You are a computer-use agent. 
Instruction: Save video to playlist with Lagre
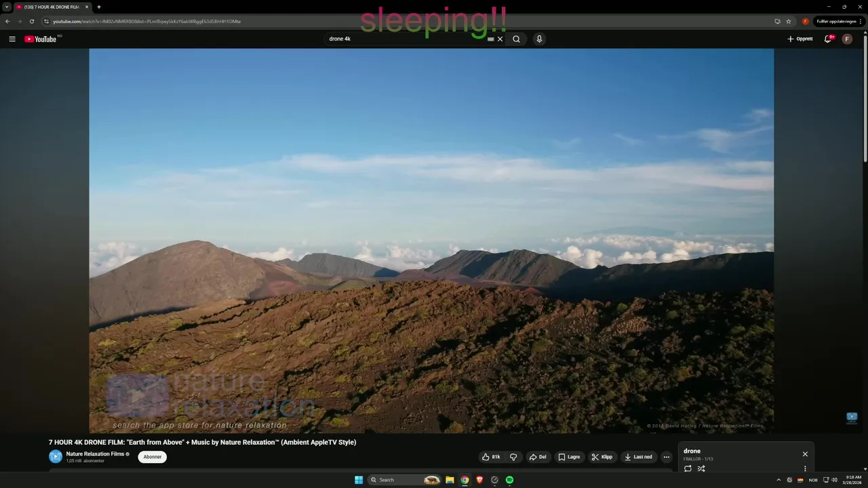[569, 457]
